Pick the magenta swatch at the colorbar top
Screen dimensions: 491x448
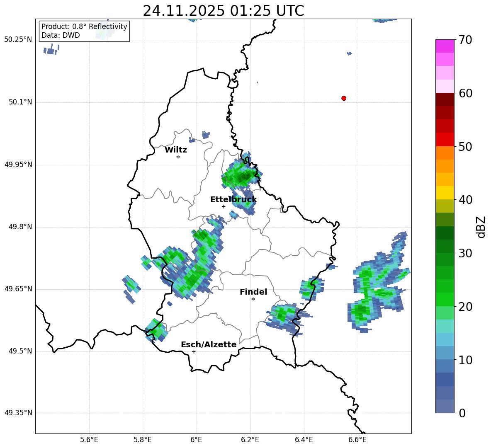pos(445,46)
